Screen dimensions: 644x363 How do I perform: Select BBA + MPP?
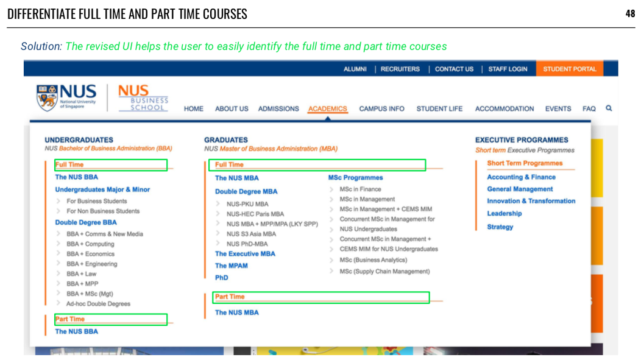[82, 284]
